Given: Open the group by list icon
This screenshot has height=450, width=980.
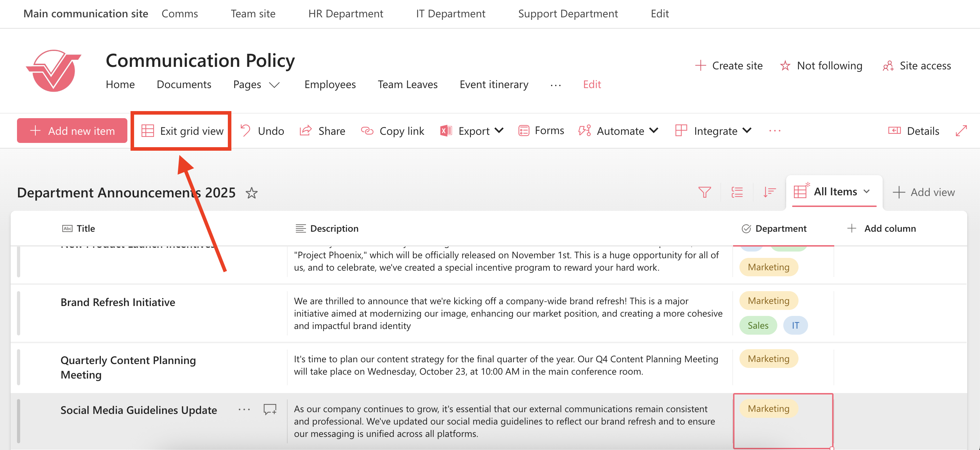Looking at the screenshot, I should pyautogui.click(x=737, y=192).
